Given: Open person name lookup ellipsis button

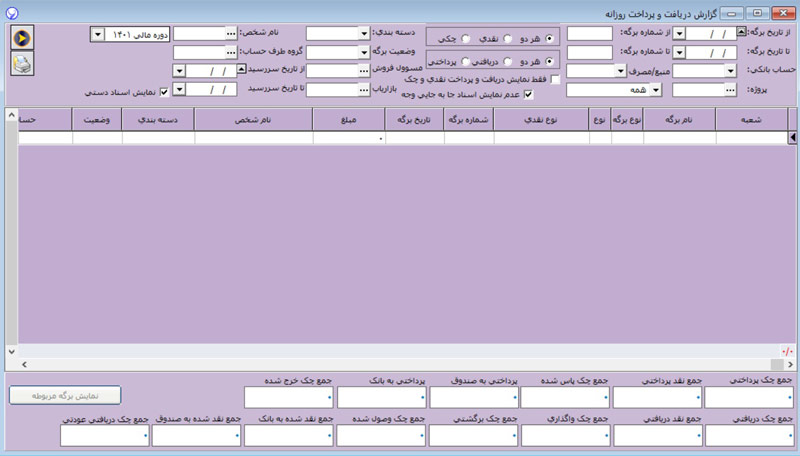Looking at the screenshot, I should (230, 33).
